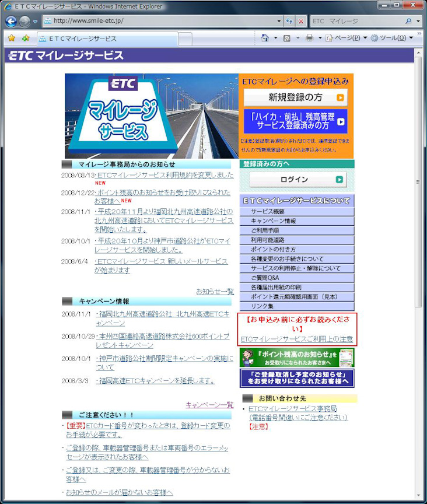Open 各種変更のお手続きについて menu item

click(297, 259)
